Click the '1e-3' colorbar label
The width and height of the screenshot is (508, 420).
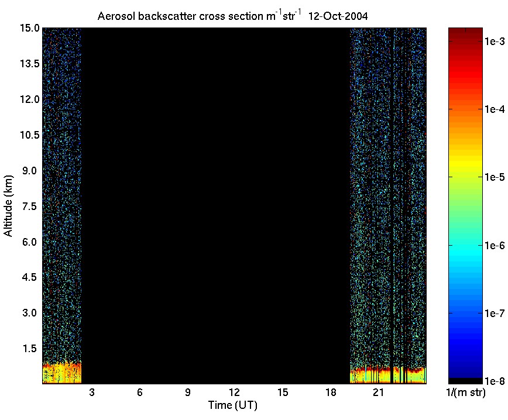pos(495,41)
